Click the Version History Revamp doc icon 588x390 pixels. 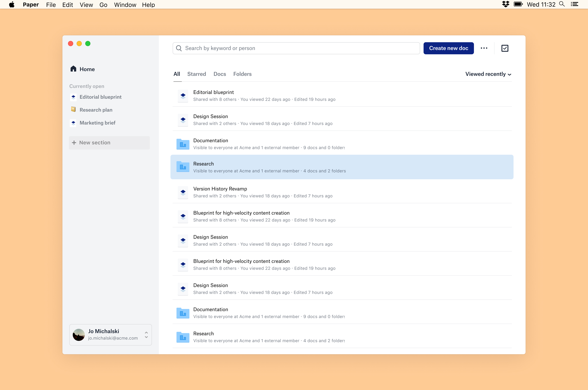pos(183,192)
